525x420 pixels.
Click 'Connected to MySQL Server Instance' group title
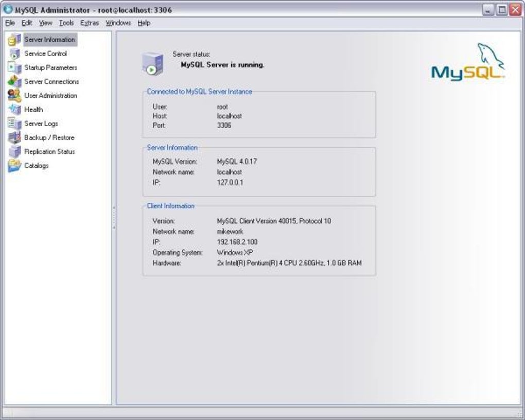pos(200,92)
